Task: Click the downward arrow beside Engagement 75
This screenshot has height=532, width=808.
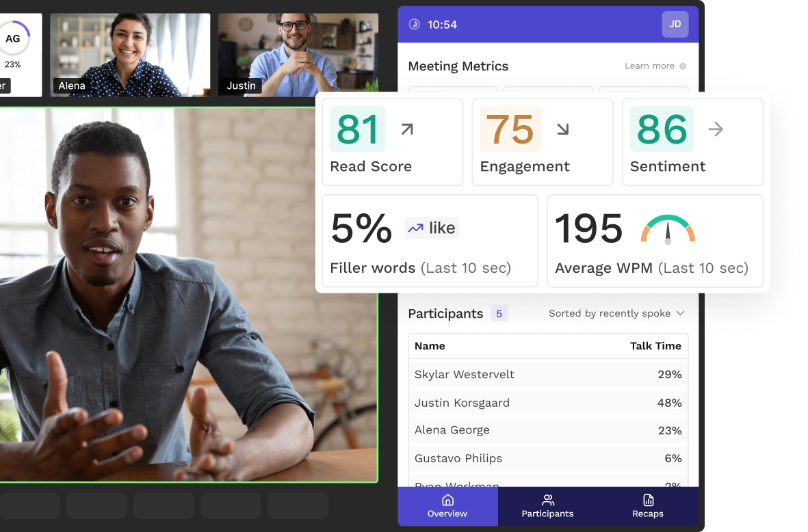Action: tap(564, 129)
